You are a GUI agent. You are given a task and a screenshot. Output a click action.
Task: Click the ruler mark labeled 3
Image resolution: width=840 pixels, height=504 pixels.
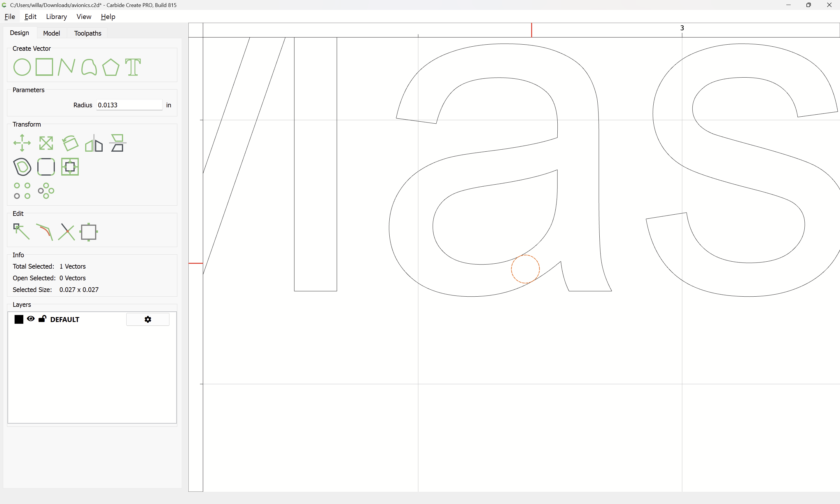(x=682, y=28)
